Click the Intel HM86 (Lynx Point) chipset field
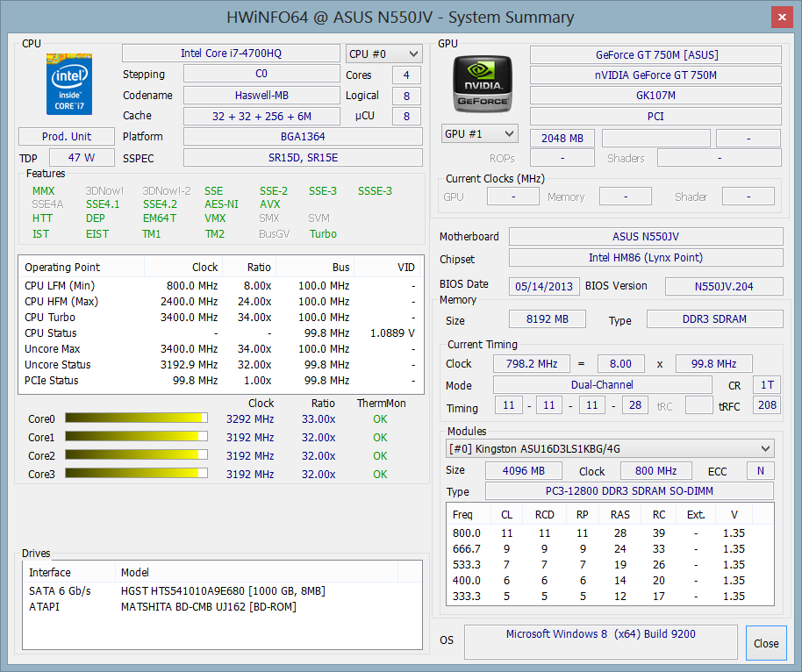The width and height of the screenshot is (802, 672). point(646,257)
